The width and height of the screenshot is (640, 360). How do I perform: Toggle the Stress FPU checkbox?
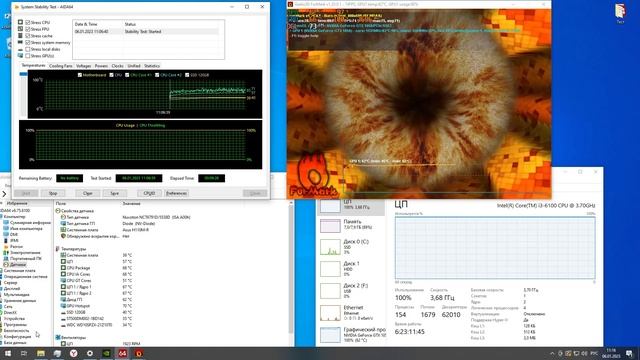(x=28, y=29)
